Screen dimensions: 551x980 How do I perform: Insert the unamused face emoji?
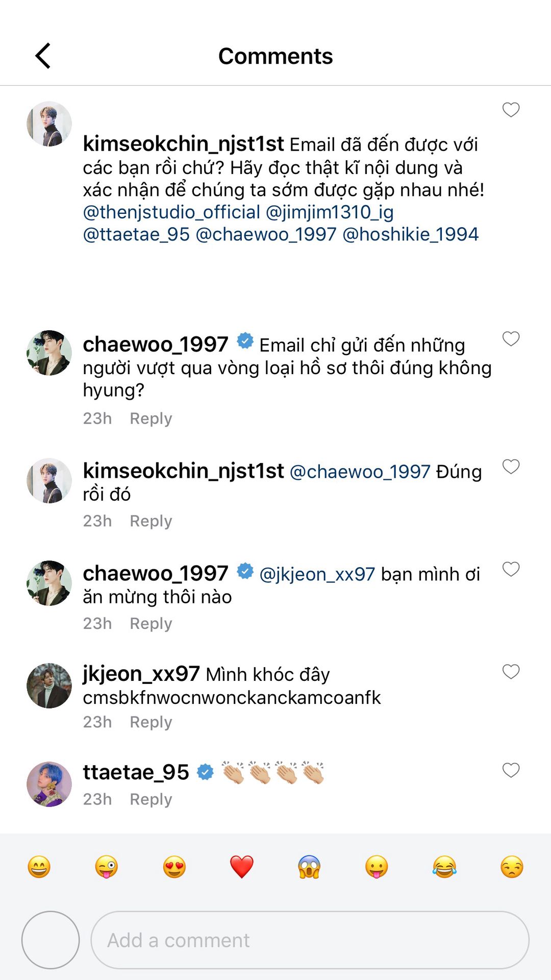(x=512, y=867)
